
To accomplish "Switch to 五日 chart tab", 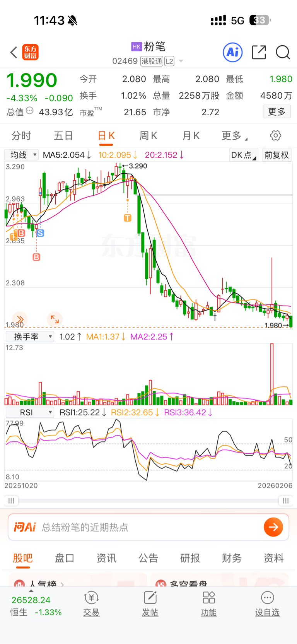I will click(x=63, y=136).
